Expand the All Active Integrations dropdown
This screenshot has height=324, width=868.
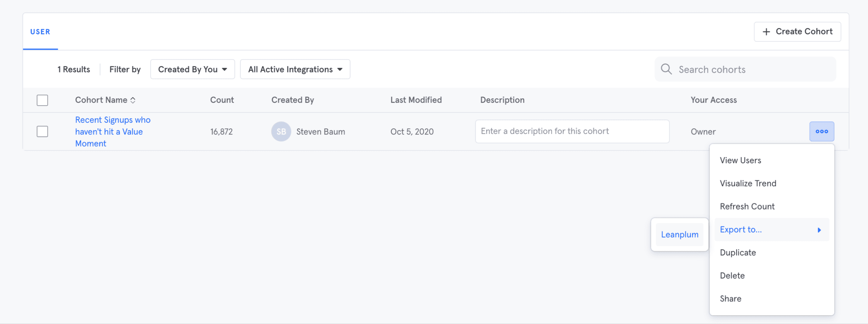tap(295, 69)
